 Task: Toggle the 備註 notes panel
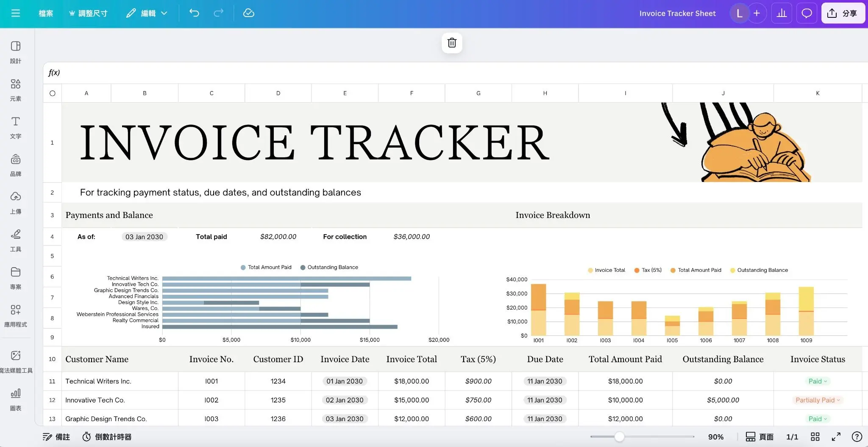click(56, 437)
